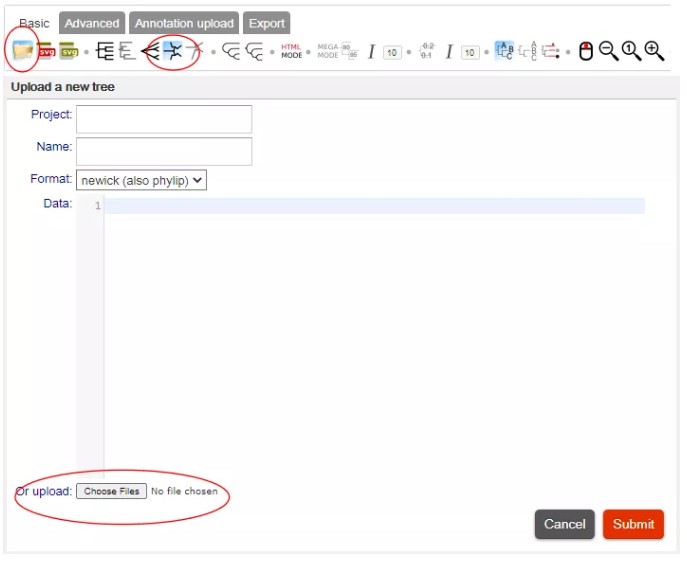Toggle highlighted leaf labels ABC icon
This screenshot has width=687, height=562.
click(504, 50)
